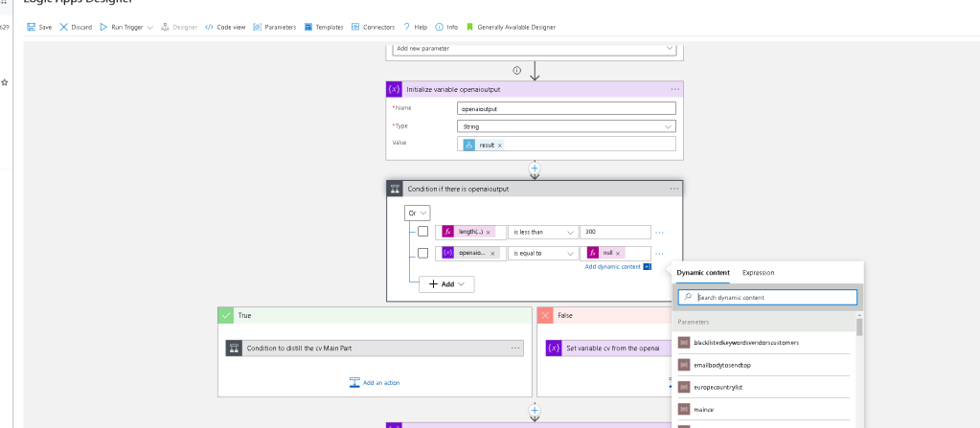Open ellipsis of Condition to distill the cv
This screenshot has width=980, height=428.
515,348
